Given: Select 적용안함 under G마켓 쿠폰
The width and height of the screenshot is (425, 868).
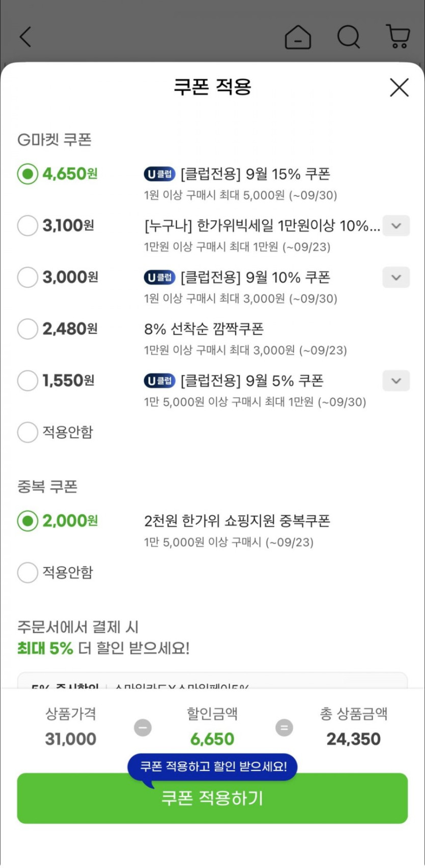Looking at the screenshot, I should (27, 432).
